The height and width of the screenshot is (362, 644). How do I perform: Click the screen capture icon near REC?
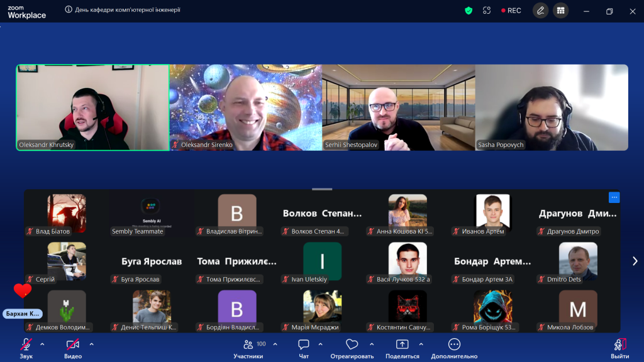[x=487, y=11]
